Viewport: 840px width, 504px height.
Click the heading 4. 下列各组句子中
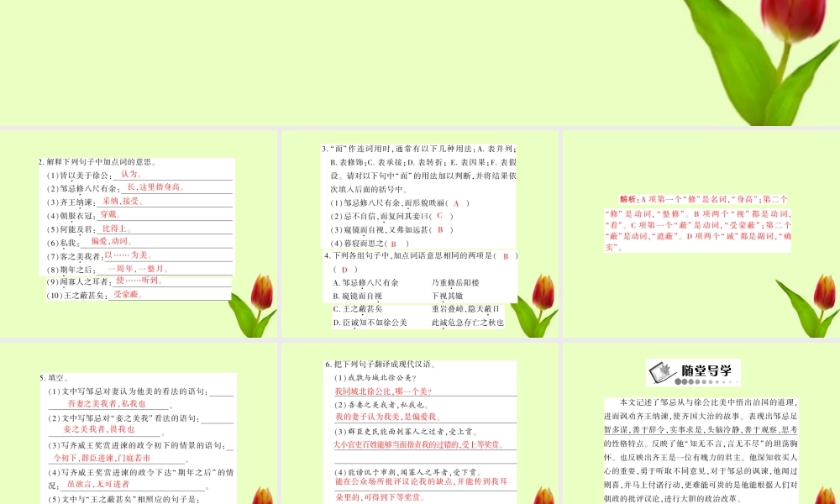point(421,256)
